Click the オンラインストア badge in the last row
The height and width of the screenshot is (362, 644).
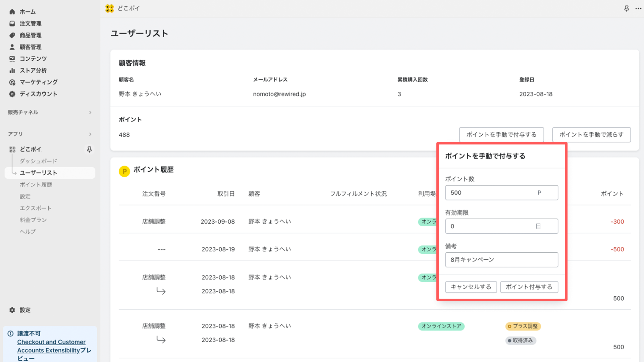point(441,326)
